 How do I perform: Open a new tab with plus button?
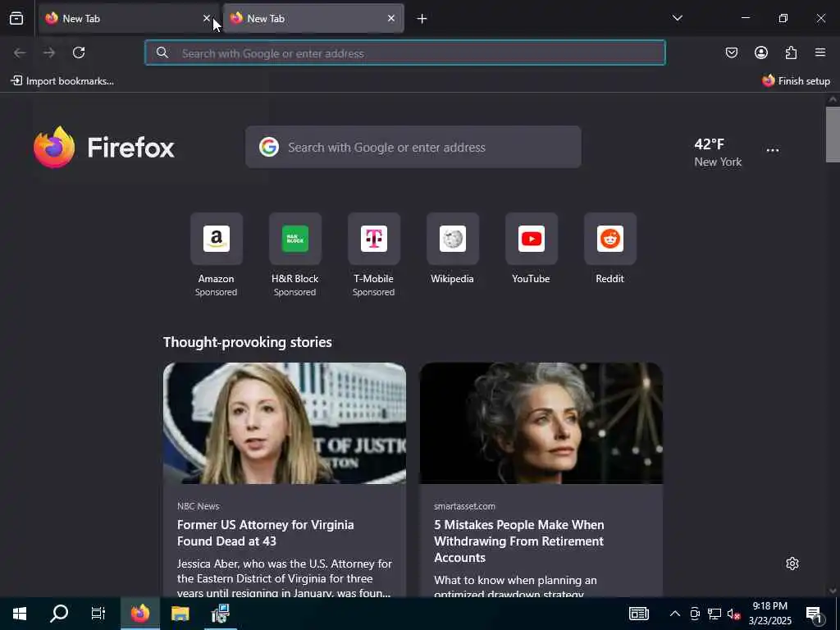[x=422, y=19]
